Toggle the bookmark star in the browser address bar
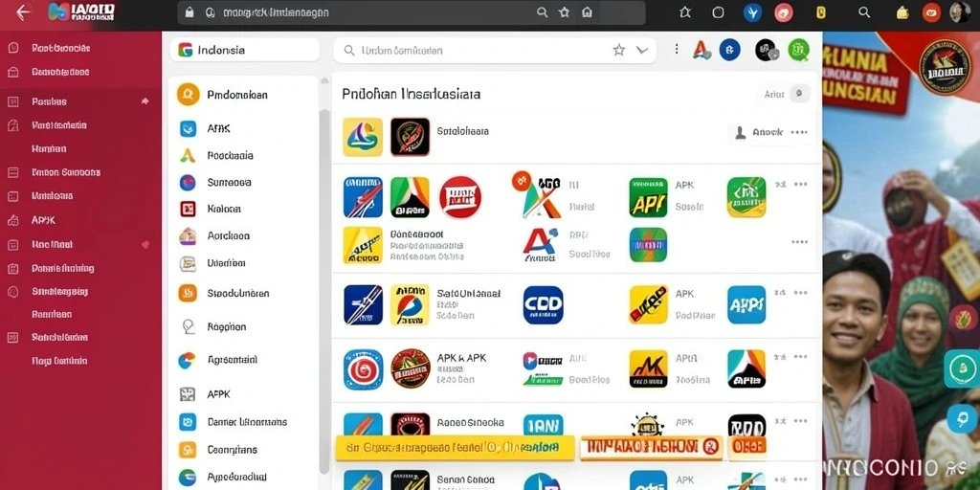 coord(564,12)
